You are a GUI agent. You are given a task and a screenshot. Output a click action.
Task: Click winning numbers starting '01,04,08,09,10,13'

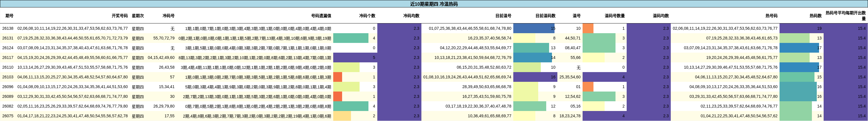point(73,87)
